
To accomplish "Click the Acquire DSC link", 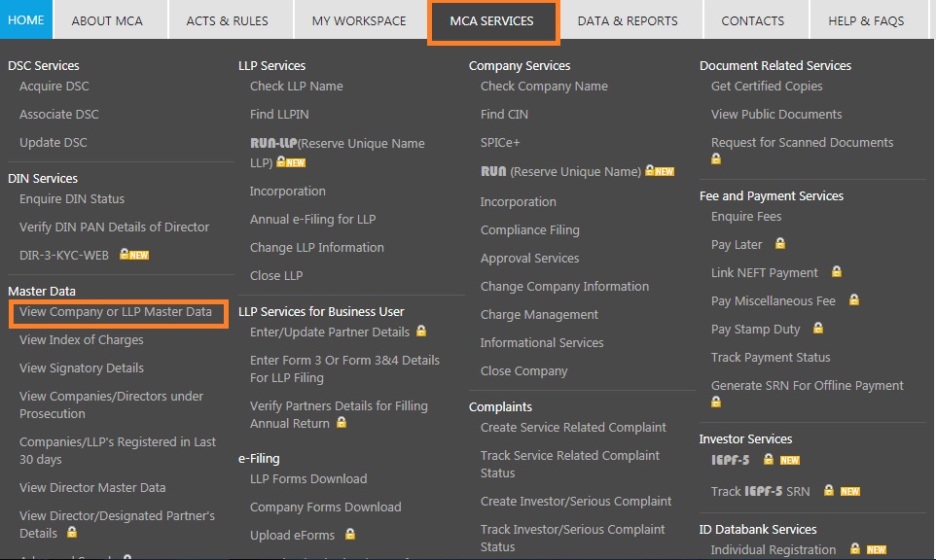I will [54, 86].
